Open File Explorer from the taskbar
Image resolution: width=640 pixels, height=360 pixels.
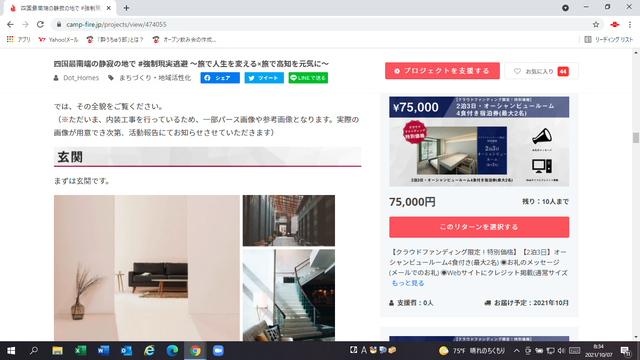click(57, 351)
